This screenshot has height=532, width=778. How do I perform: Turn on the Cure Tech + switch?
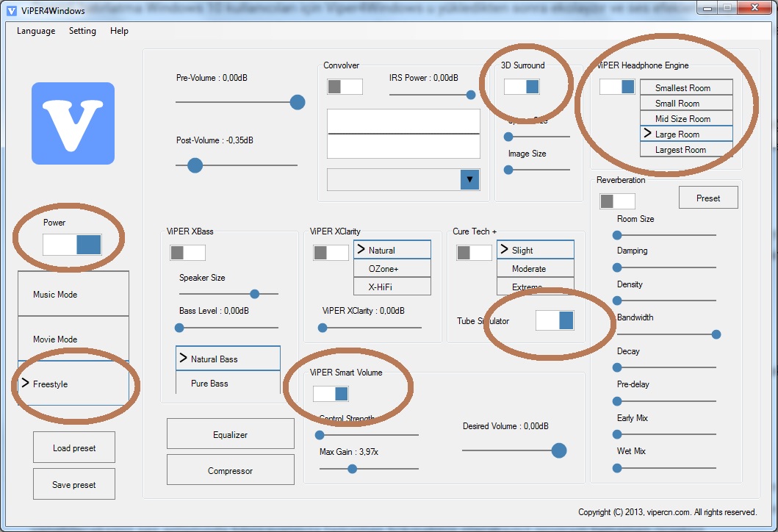[474, 253]
